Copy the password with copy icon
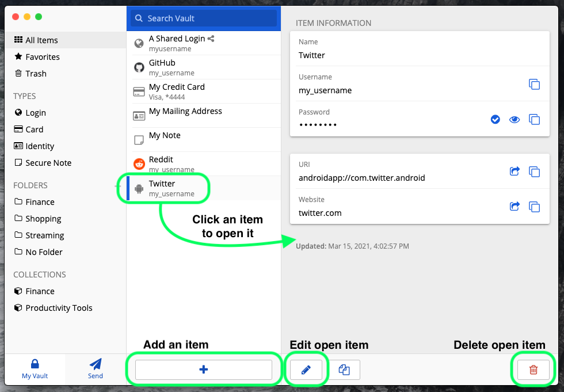This screenshot has width=564, height=392. click(534, 119)
